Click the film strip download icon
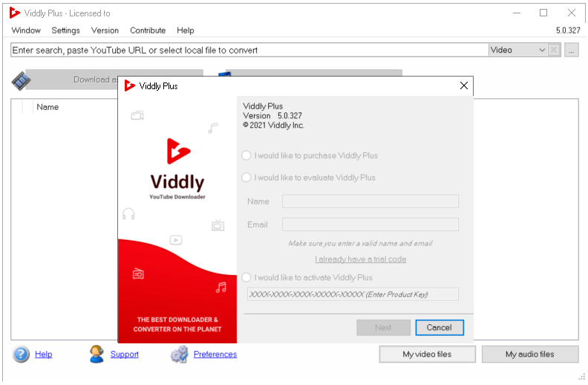Image resolution: width=588 pixels, height=385 pixels. (21, 80)
